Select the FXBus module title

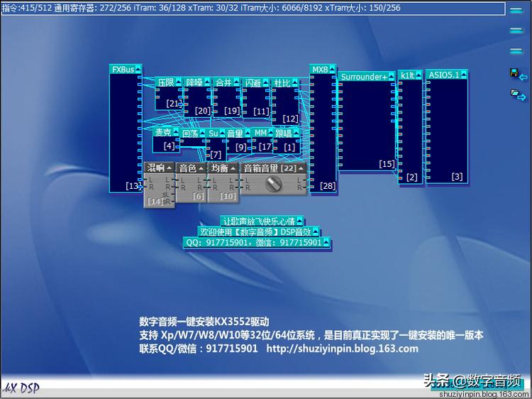[123, 70]
